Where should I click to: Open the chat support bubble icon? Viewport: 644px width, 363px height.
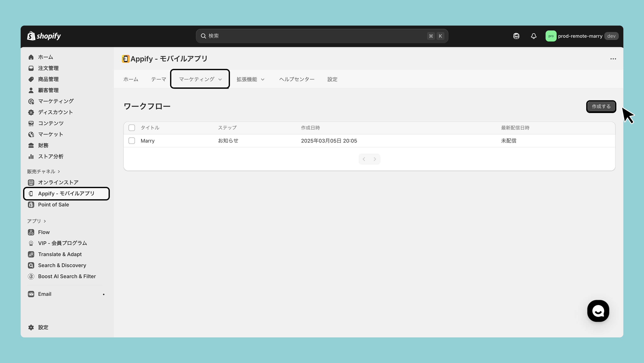(598, 311)
